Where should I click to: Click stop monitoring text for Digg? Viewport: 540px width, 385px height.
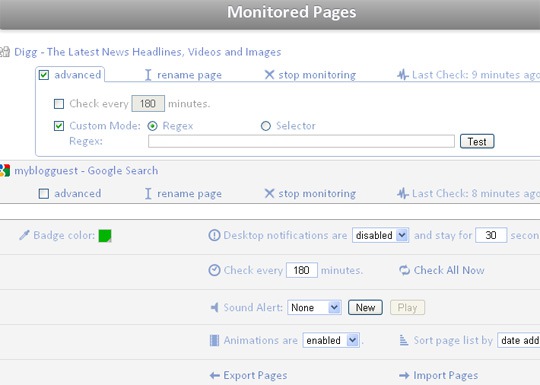(x=317, y=75)
